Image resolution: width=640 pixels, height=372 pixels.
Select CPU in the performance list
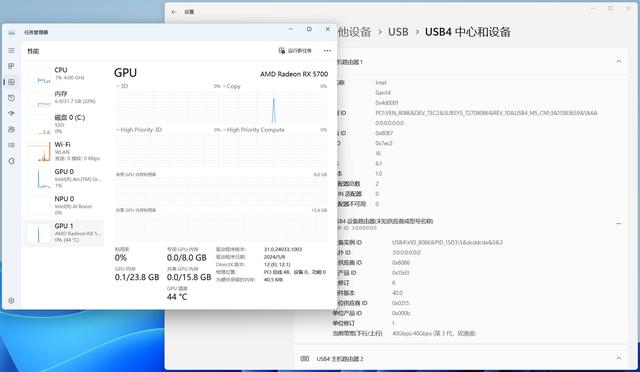(x=64, y=74)
